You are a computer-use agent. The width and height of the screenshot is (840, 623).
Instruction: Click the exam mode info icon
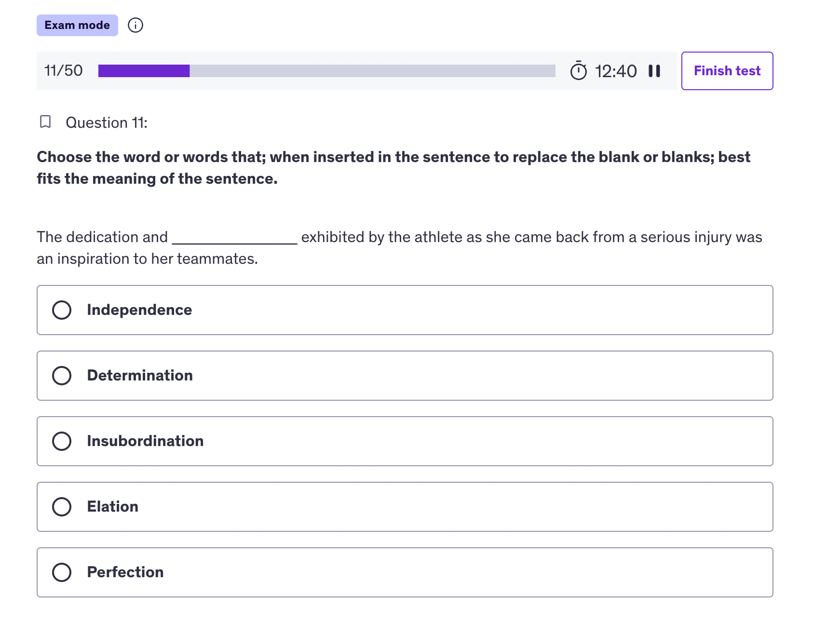135,25
